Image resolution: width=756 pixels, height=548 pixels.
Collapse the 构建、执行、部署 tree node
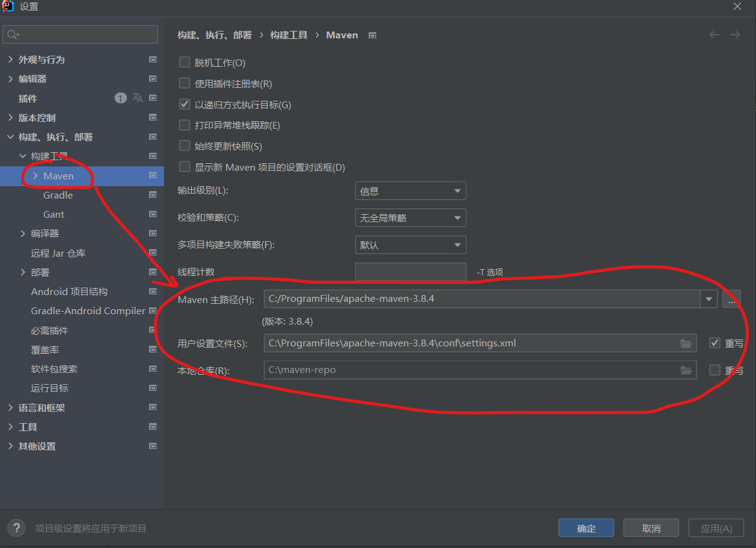[x=11, y=137]
